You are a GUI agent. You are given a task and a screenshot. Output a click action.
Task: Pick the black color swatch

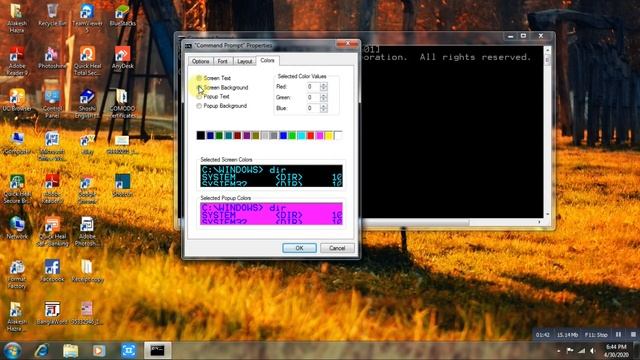click(201, 136)
